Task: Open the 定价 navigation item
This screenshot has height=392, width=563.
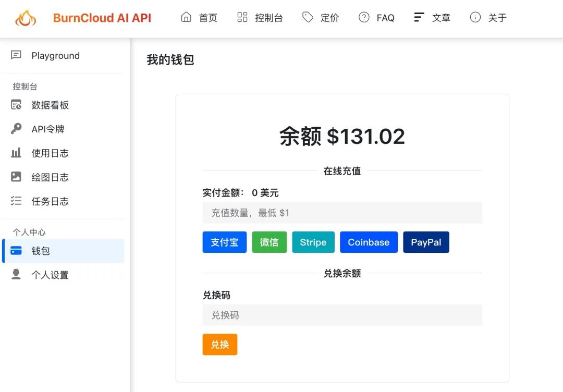Action: point(329,18)
